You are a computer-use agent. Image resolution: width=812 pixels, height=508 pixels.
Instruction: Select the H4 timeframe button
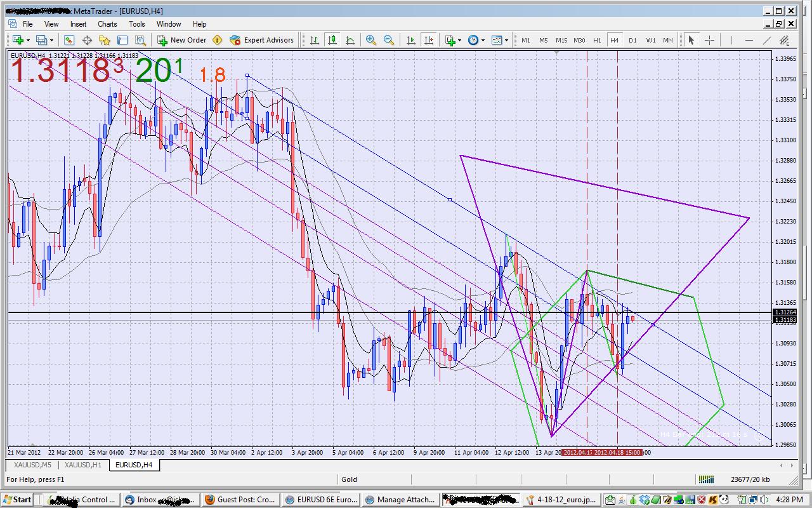point(615,40)
